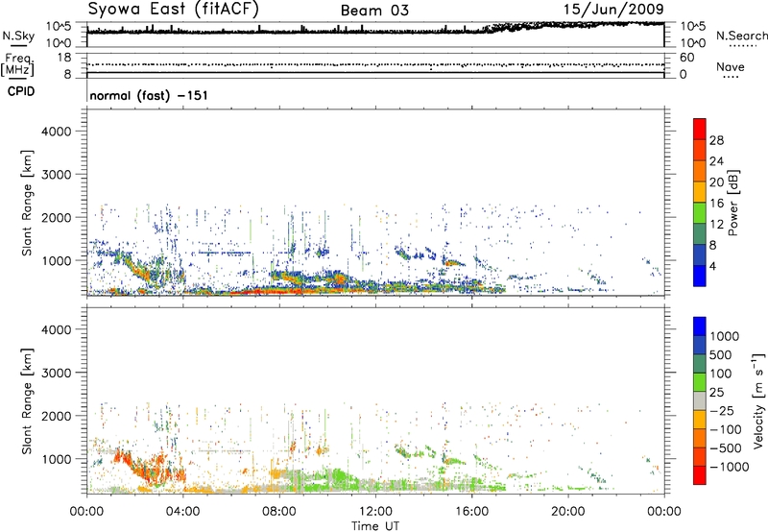Screen dimensions: 768x532
Task: Click the 'CPID' label
Action: [21, 91]
